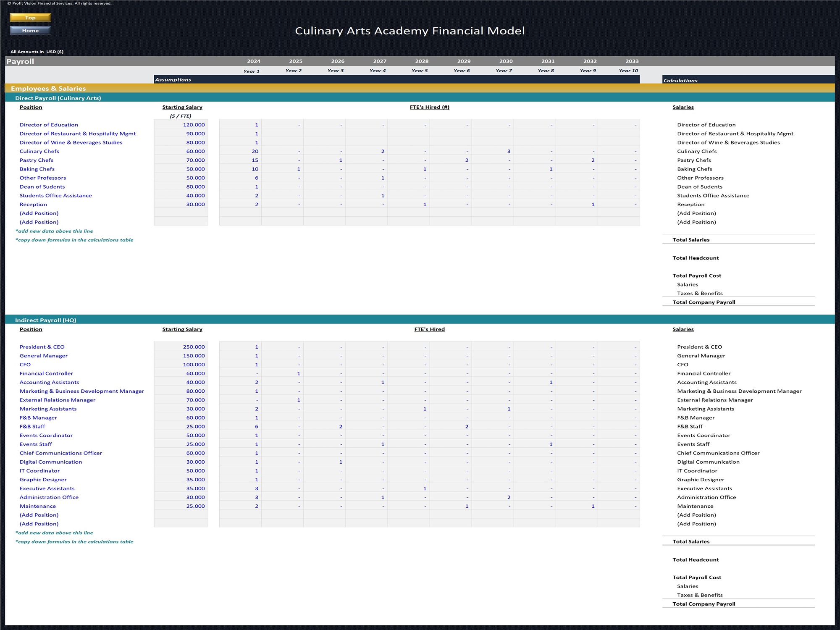This screenshot has width=840, height=630.
Task: Click the Other Professors position label
Action: [43, 178]
